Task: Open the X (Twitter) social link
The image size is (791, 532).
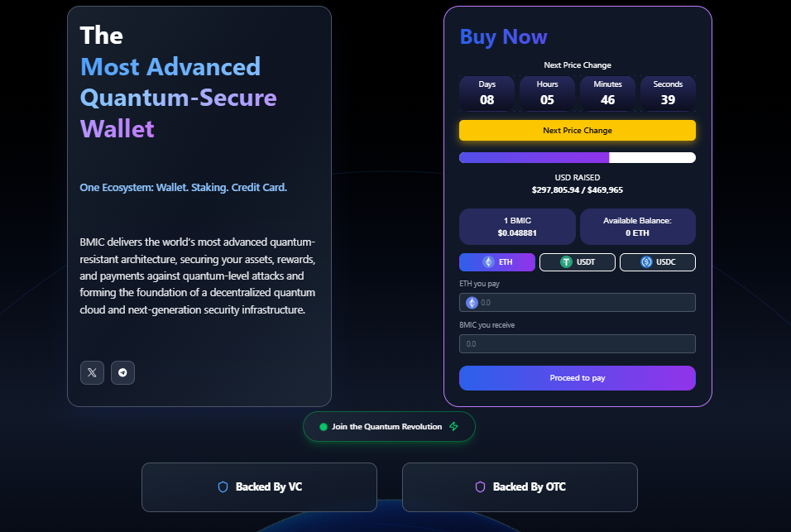Action: point(92,372)
